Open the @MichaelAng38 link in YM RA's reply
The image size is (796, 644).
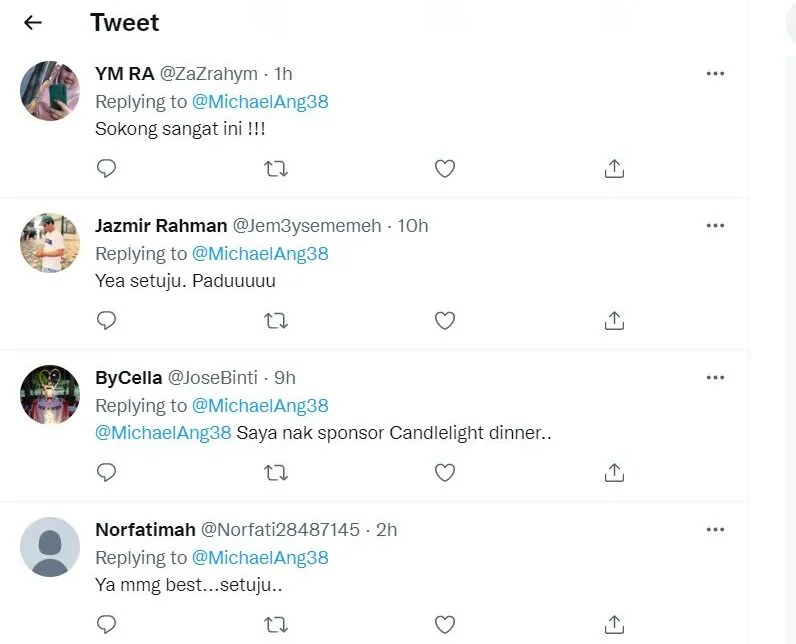[260, 102]
